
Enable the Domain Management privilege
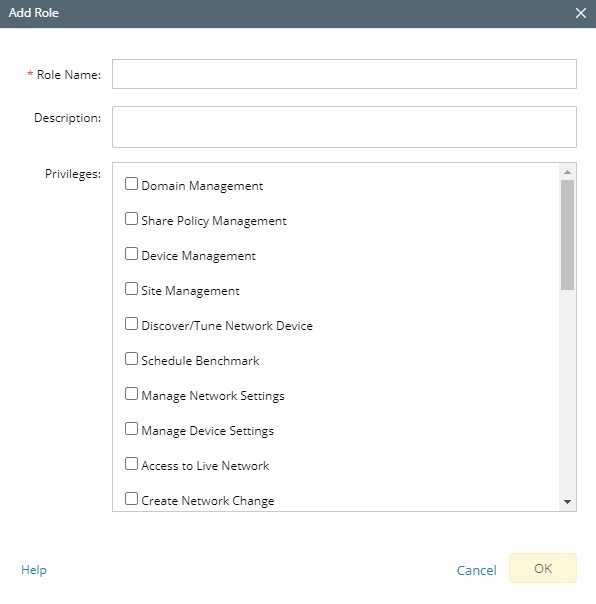(131, 184)
